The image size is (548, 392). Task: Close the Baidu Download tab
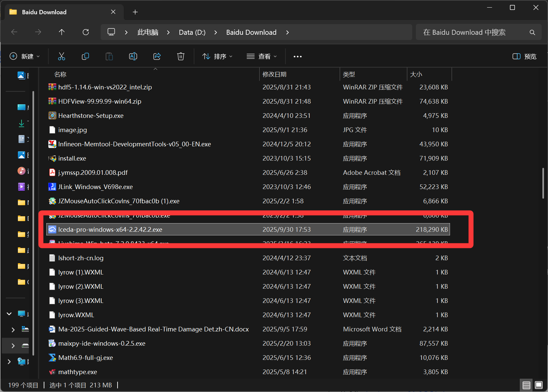pyautogui.click(x=113, y=12)
